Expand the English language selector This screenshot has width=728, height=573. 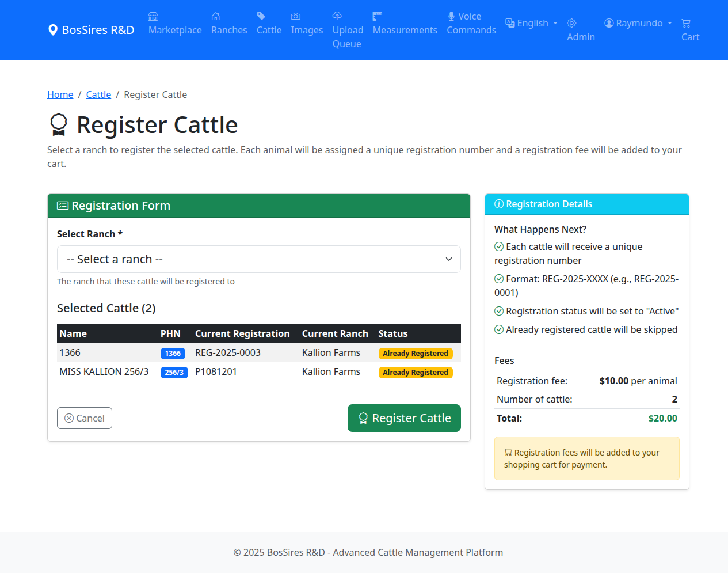[531, 23]
